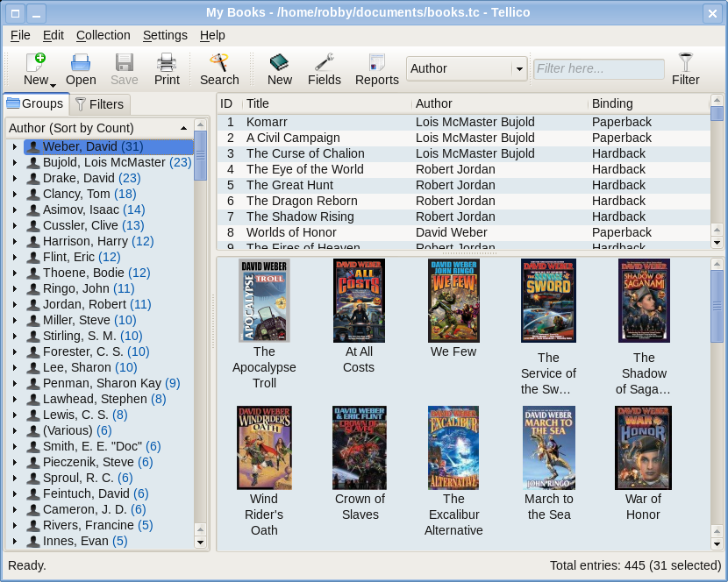This screenshot has height=582, width=728.
Task: Select A Civil Campaign row
Action: point(463,138)
